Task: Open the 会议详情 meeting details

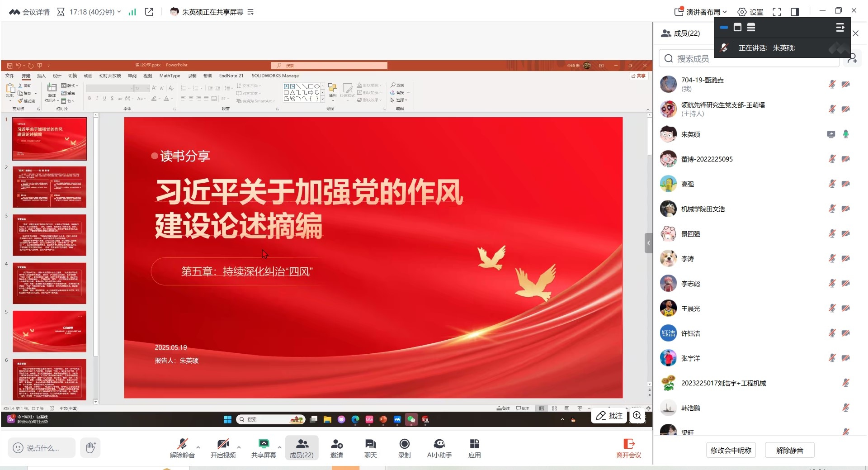Action: click(30, 12)
